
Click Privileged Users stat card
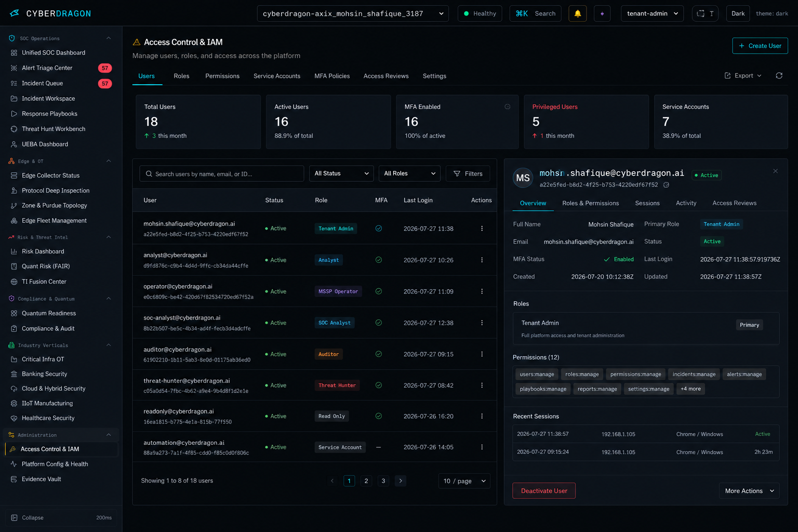[x=587, y=122]
